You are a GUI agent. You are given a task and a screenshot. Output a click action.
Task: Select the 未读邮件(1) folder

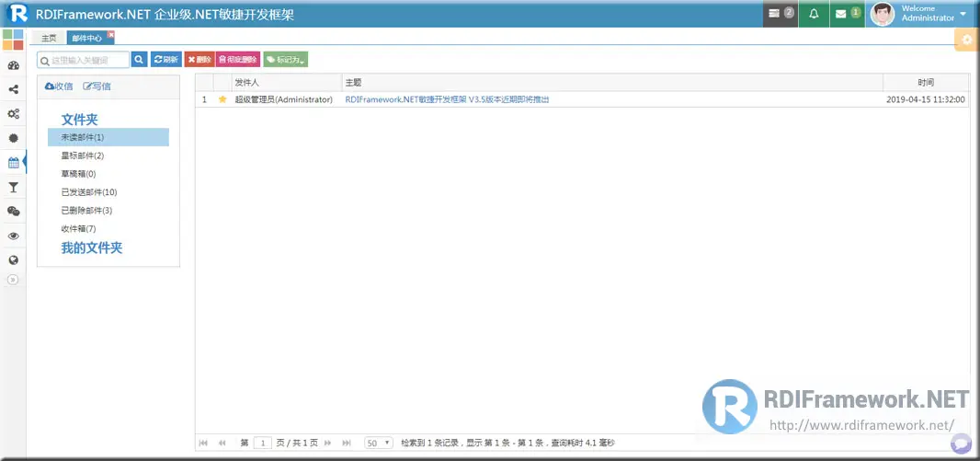pos(108,137)
